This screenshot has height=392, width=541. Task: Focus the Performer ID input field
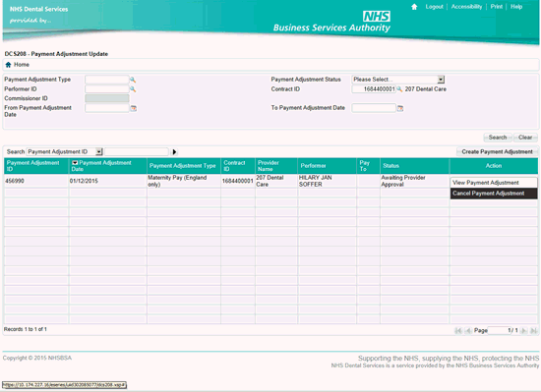click(x=107, y=88)
